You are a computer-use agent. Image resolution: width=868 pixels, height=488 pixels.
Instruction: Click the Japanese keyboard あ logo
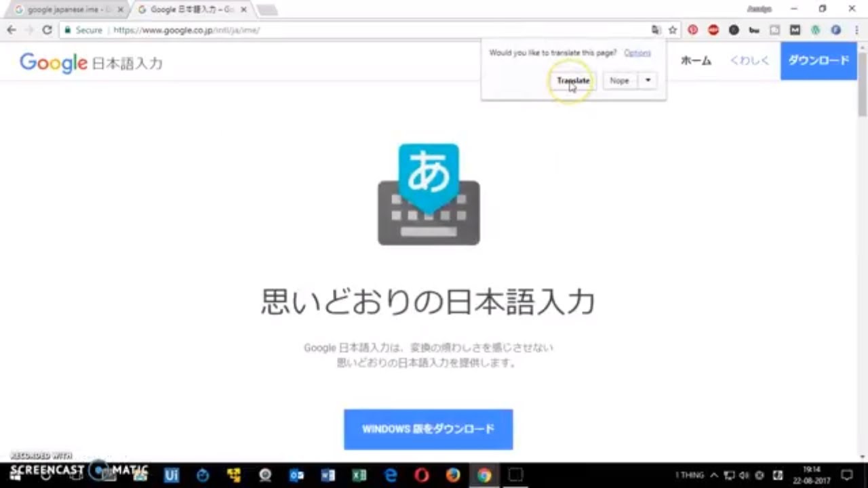click(429, 194)
